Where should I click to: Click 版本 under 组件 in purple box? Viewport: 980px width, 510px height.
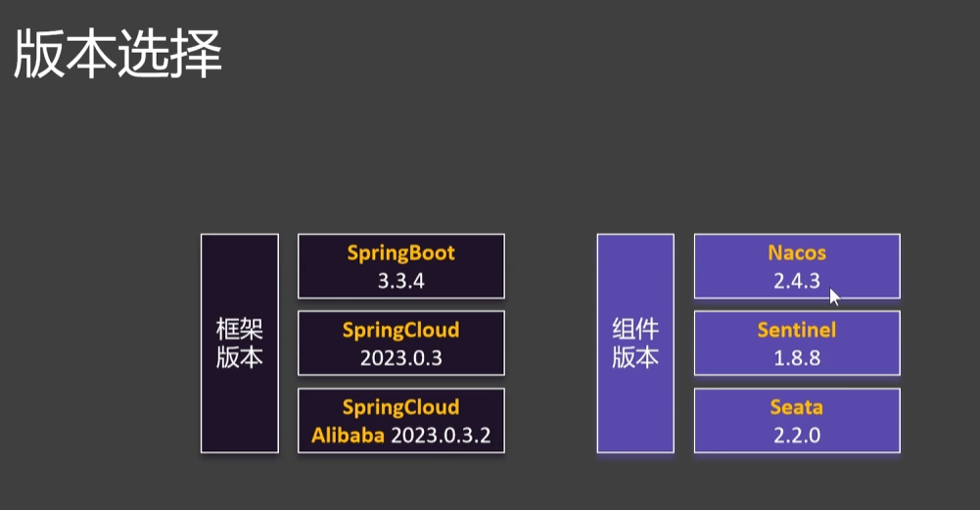[635, 357]
